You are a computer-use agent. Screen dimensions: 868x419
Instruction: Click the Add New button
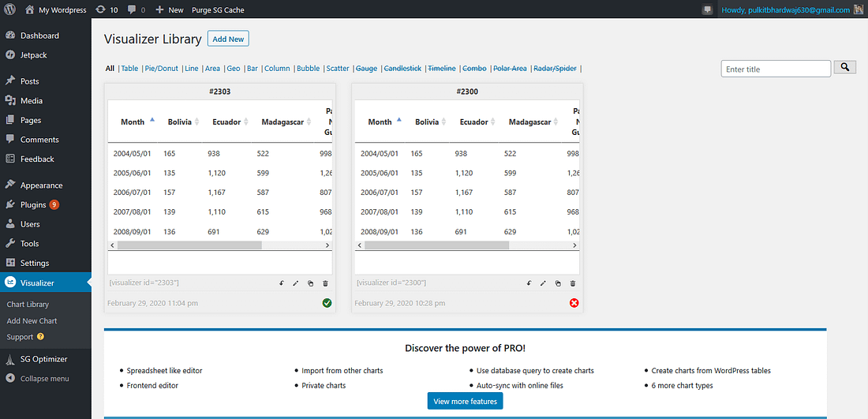(228, 39)
